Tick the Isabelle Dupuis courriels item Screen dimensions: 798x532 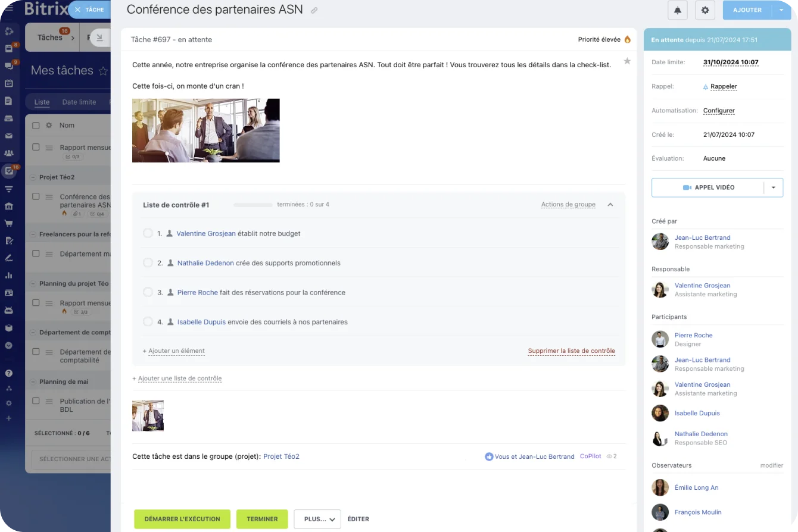[x=148, y=322]
